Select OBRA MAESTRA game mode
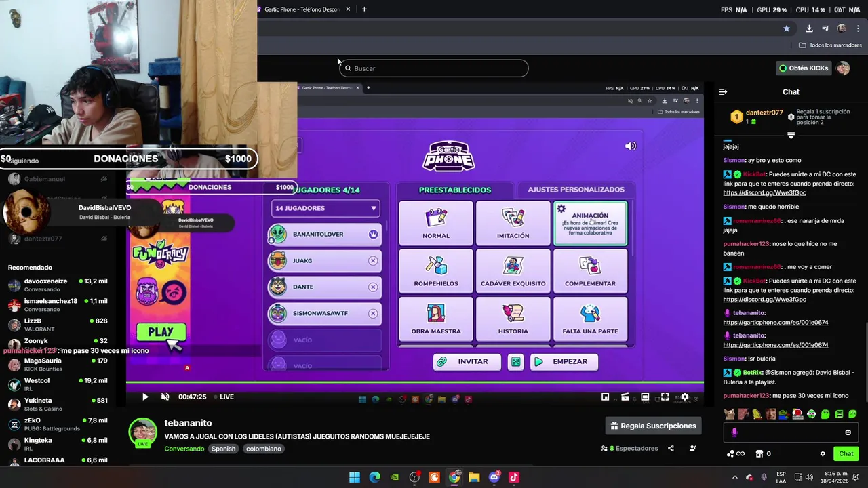 [436, 319]
